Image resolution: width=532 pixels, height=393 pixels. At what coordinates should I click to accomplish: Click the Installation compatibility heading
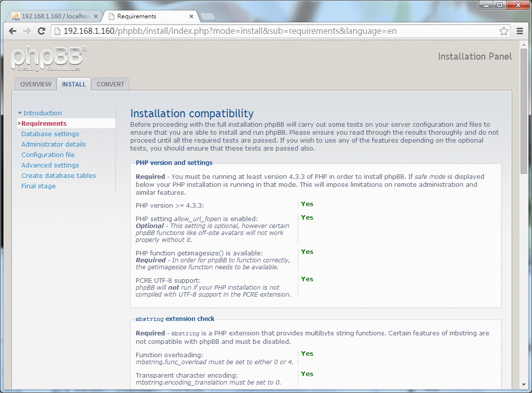click(192, 113)
